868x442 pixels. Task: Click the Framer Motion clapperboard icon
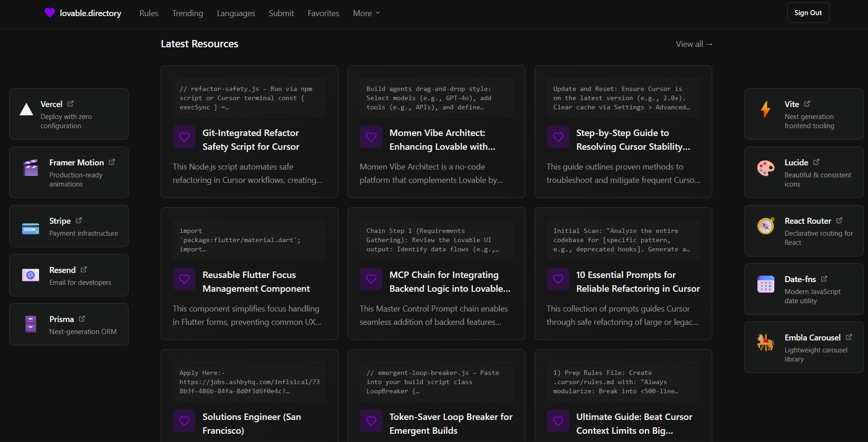click(31, 168)
